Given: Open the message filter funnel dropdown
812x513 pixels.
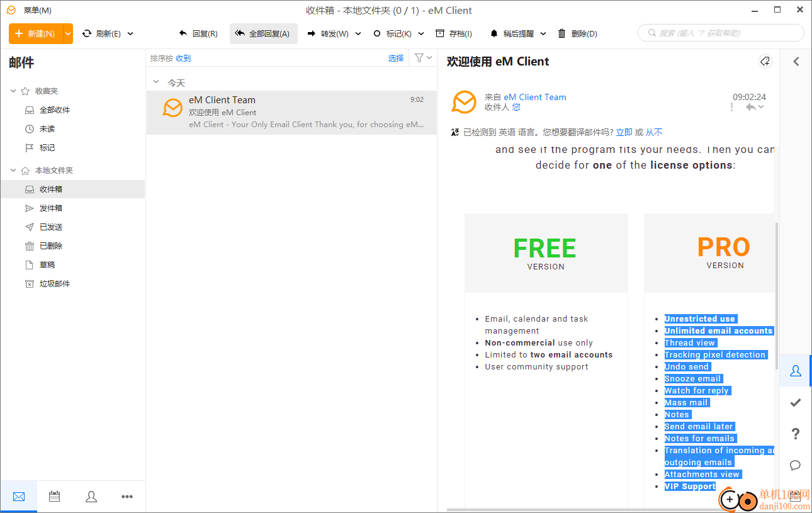Looking at the screenshot, I should tap(424, 58).
